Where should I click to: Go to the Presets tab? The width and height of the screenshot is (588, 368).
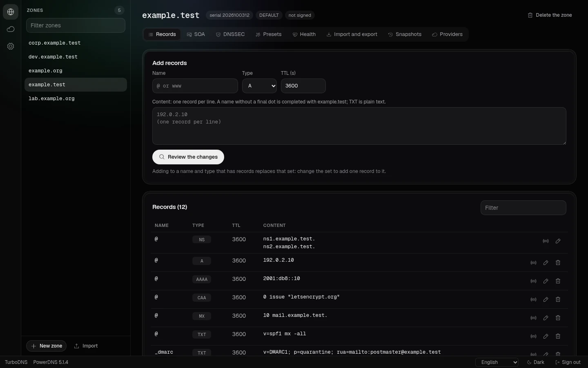[x=269, y=34]
